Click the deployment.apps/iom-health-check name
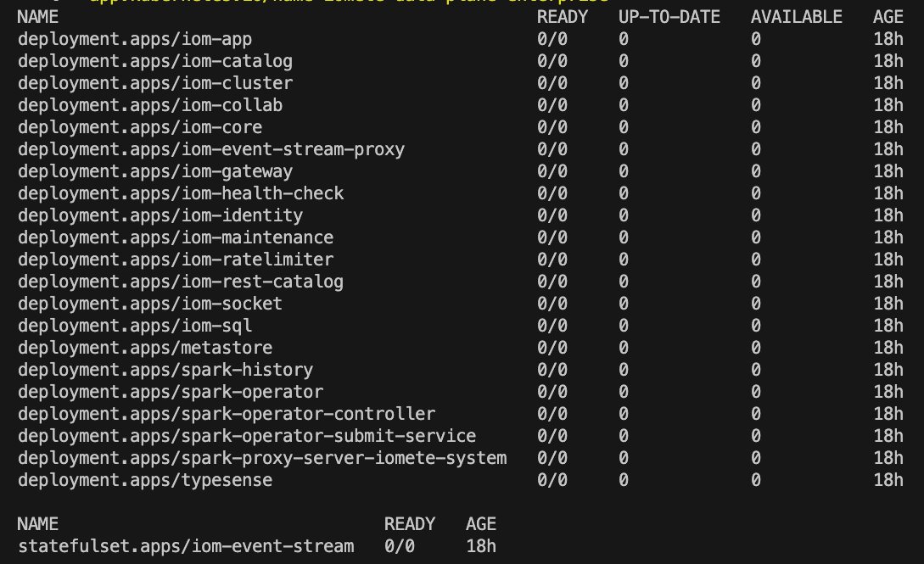Viewport: 924px width, 564px height. [x=181, y=193]
